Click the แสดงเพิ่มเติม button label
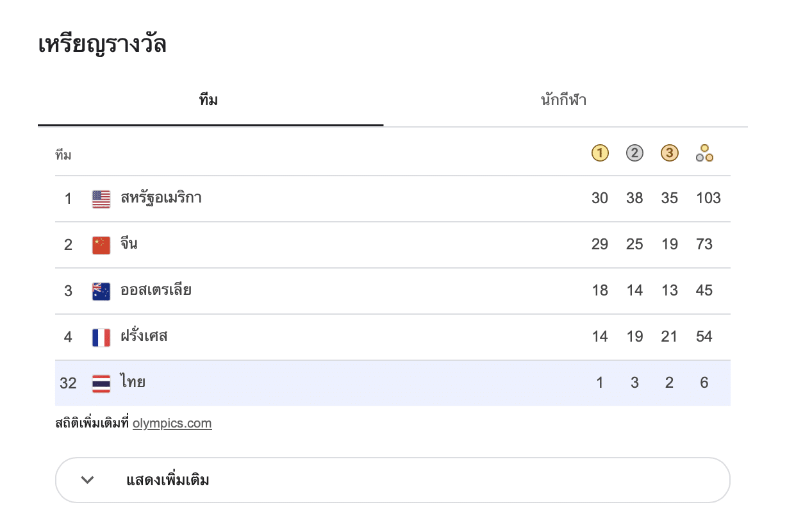787x532 pixels. (x=168, y=480)
